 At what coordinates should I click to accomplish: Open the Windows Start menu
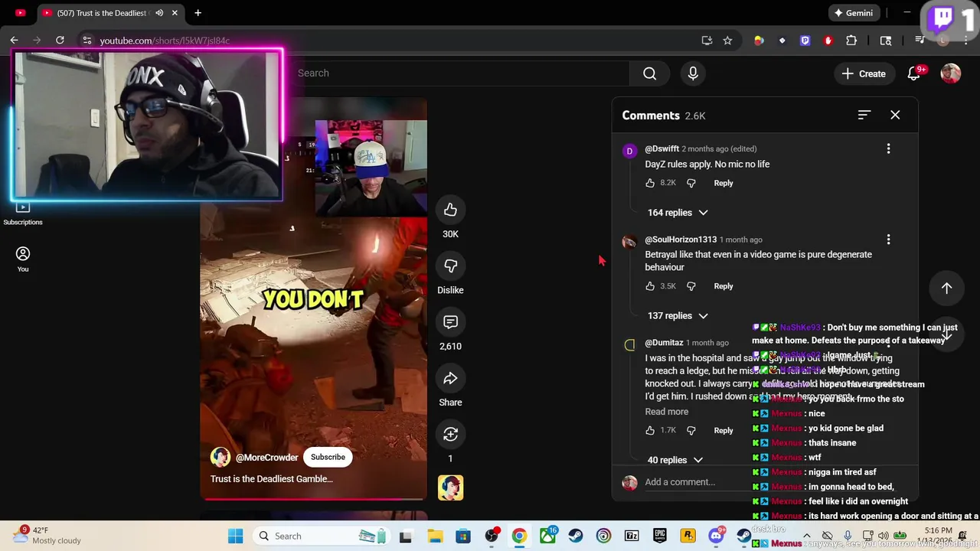tap(235, 536)
